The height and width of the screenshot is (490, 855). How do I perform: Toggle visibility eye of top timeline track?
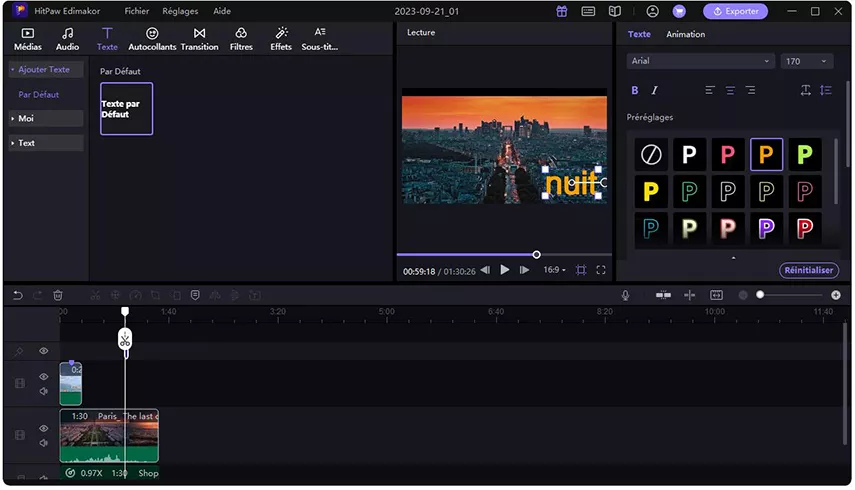44,351
